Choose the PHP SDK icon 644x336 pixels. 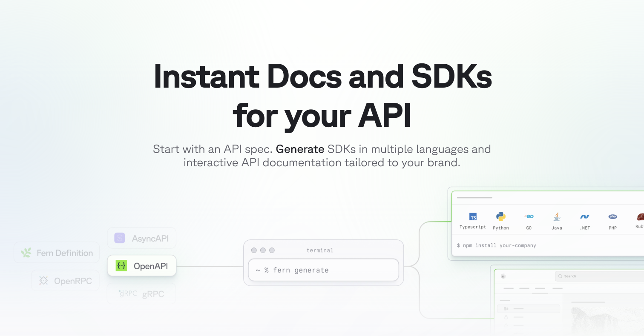point(612,216)
